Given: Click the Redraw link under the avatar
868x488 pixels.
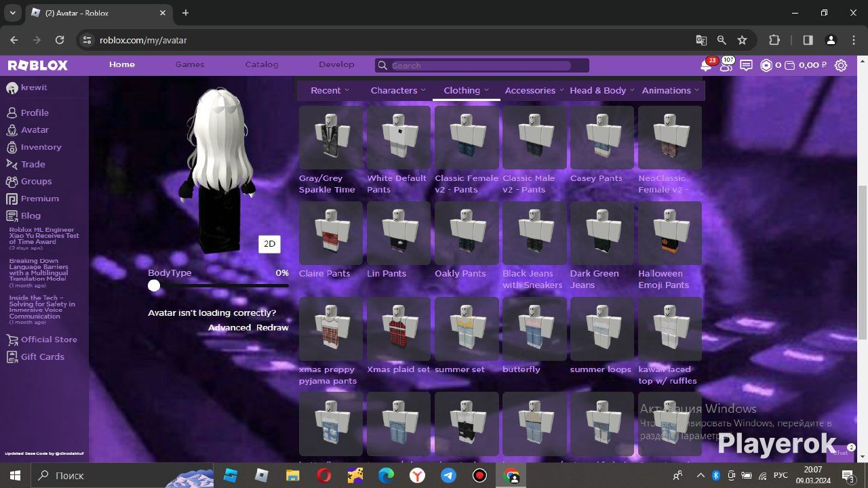Looking at the screenshot, I should coord(272,328).
